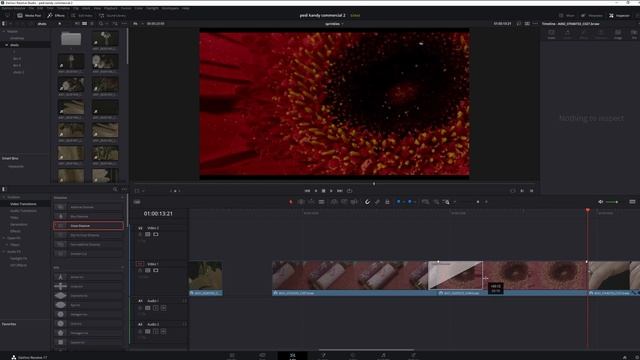Collapse the Master bin tree
Viewport: 640px width, 360px height.
pyautogui.click(x=4, y=31)
